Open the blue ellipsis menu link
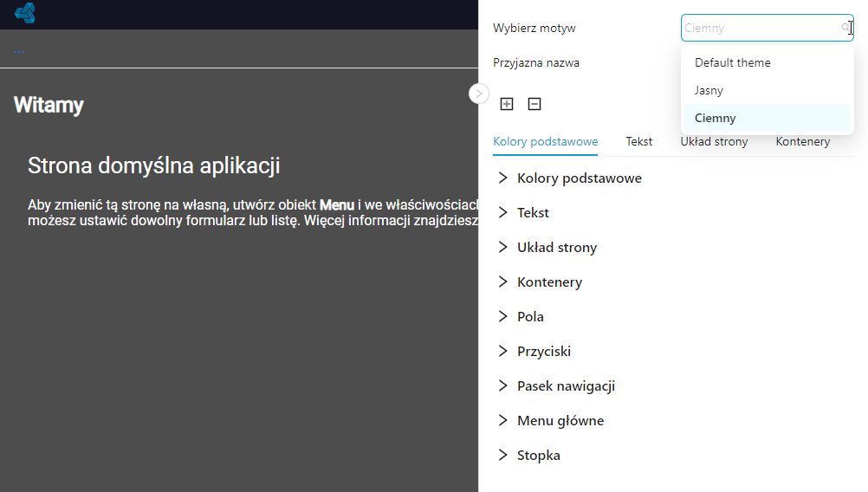868x492 pixels. point(19,51)
